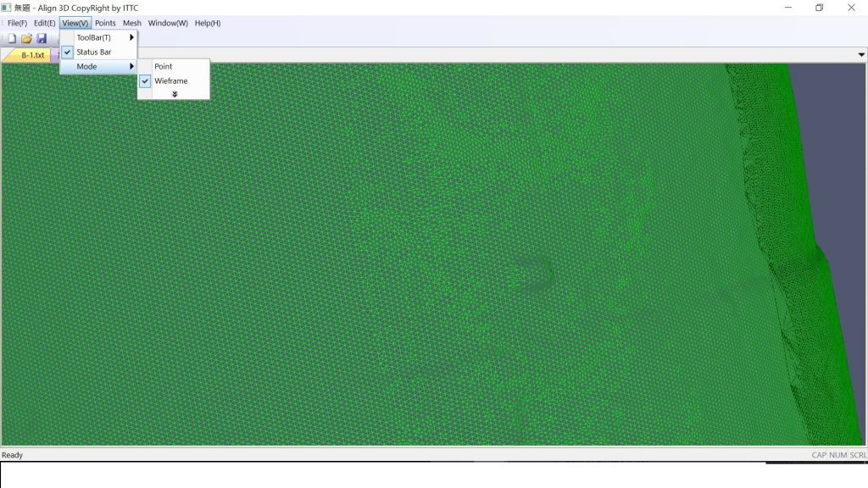Viewport: 868px width, 488px height.
Task: Open the Mesh menu
Action: click(x=131, y=23)
